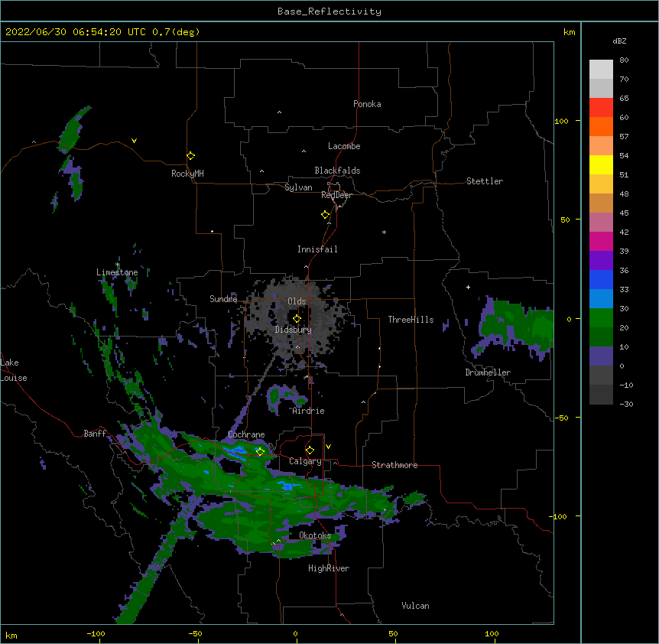Click the asterisk marker above Limestone label
This screenshot has width=659, height=644.
click(118, 265)
